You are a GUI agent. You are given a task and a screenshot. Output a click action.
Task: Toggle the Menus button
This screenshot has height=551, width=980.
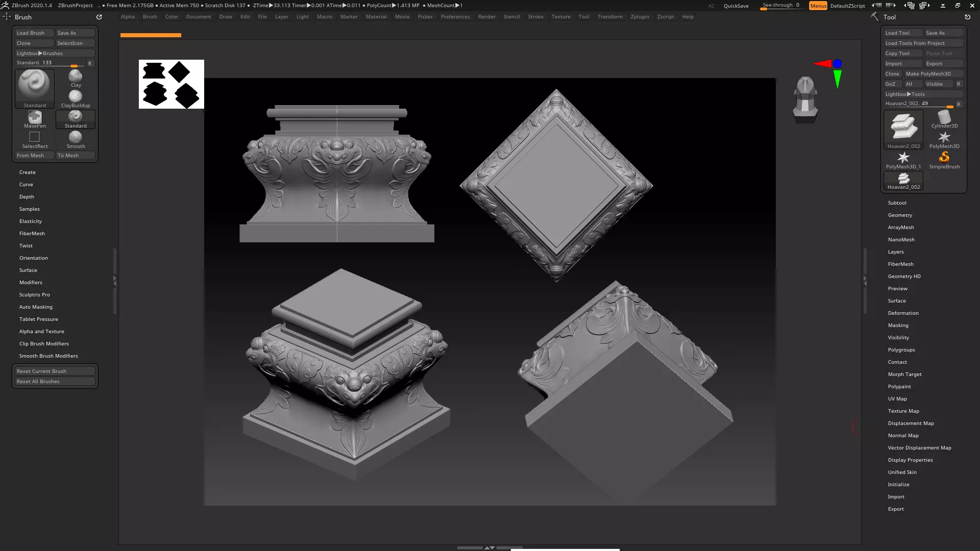tap(818, 6)
